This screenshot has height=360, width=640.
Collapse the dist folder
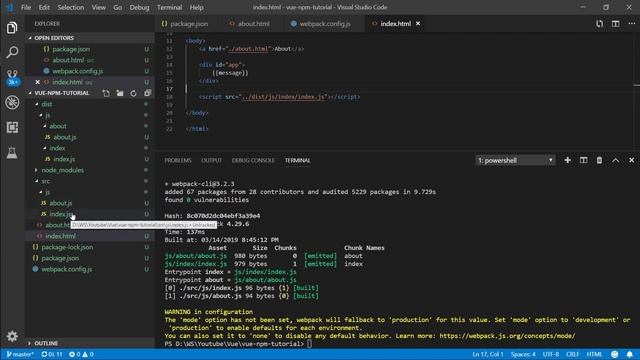coord(37,104)
